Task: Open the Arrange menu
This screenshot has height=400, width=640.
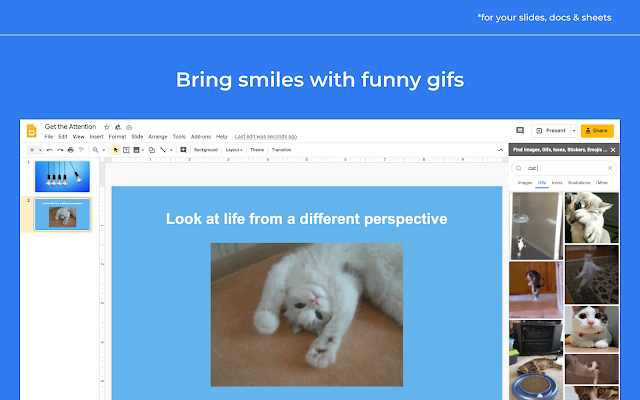Action: (x=158, y=137)
